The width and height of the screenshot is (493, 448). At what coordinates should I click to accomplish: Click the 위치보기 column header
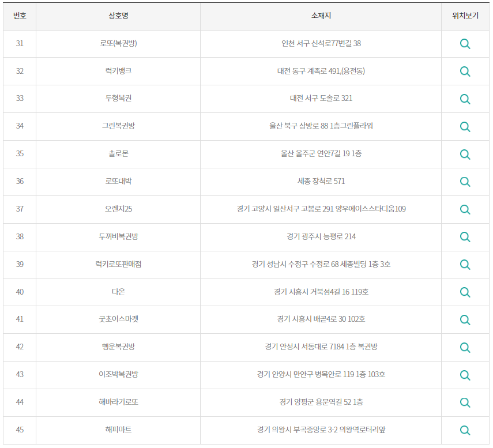pos(465,16)
